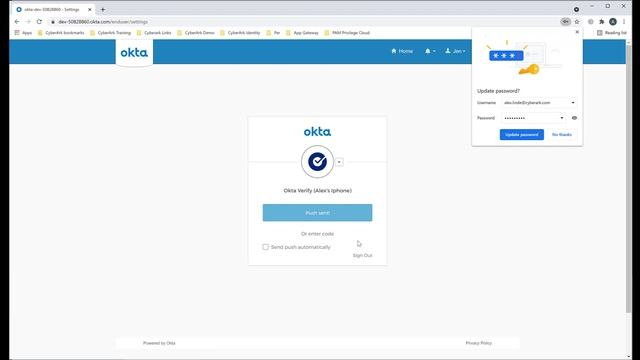Image resolution: width=640 pixels, height=360 pixels.
Task: Open the user account menu in header
Action: point(455,51)
